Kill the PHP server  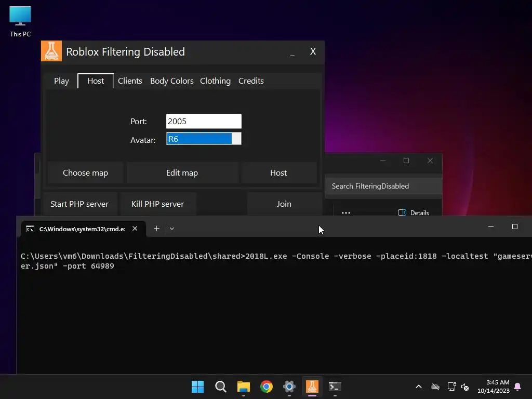click(158, 204)
